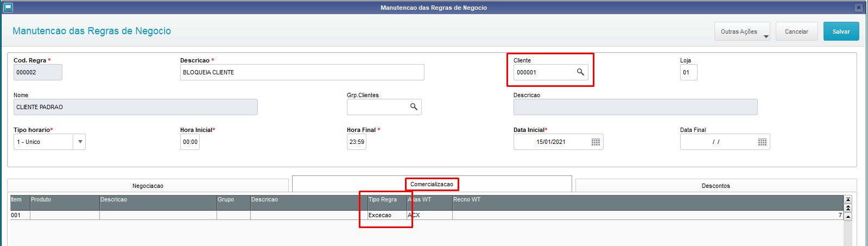Open the Data Inicial calendar picker
Image resolution: width=868 pixels, height=246 pixels.
pos(595,142)
